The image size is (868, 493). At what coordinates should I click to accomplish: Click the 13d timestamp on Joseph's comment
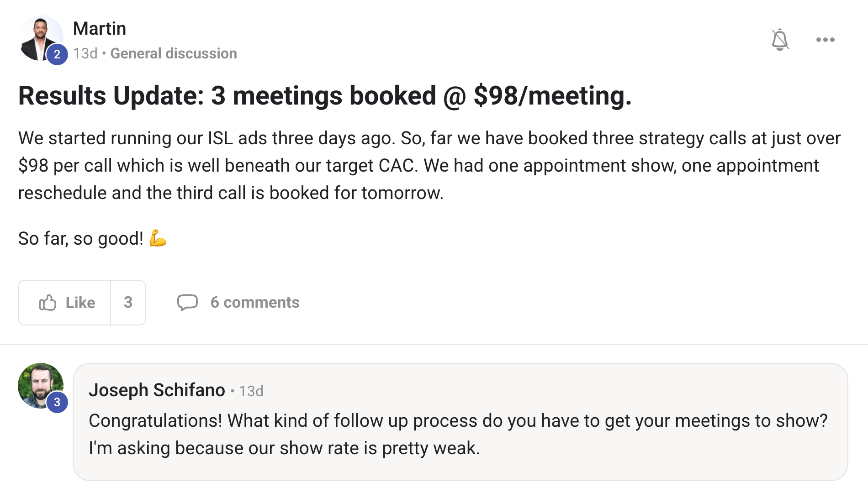coord(251,391)
